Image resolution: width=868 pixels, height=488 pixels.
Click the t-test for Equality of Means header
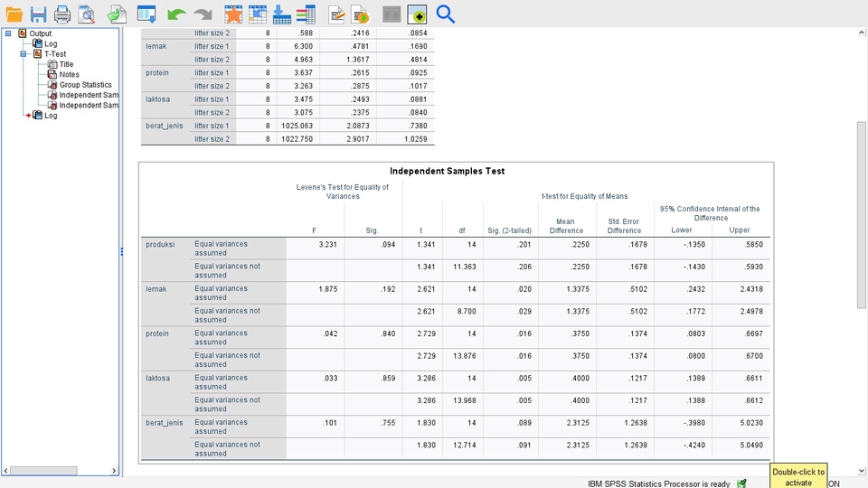click(584, 196)
